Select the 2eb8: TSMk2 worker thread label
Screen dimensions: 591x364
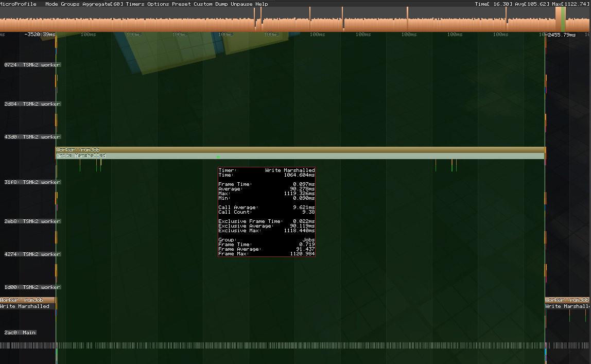[32, 221]
